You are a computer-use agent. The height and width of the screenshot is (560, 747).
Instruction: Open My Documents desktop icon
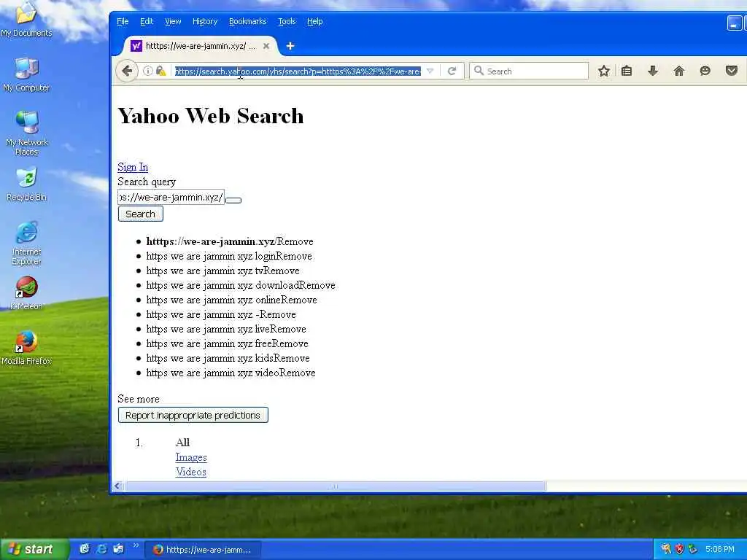26,20
